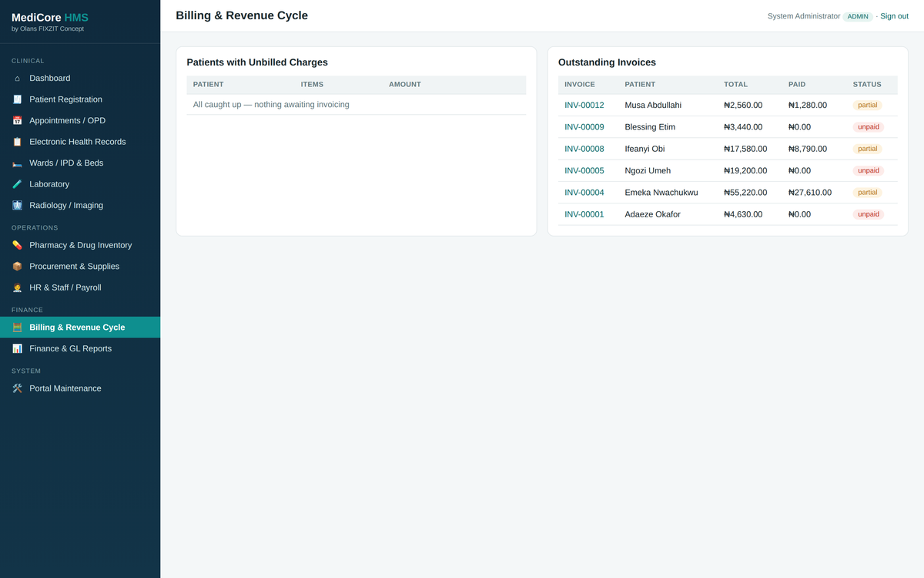
Task: Click the AMOUNT column header
Action: [x=405, y=85]
